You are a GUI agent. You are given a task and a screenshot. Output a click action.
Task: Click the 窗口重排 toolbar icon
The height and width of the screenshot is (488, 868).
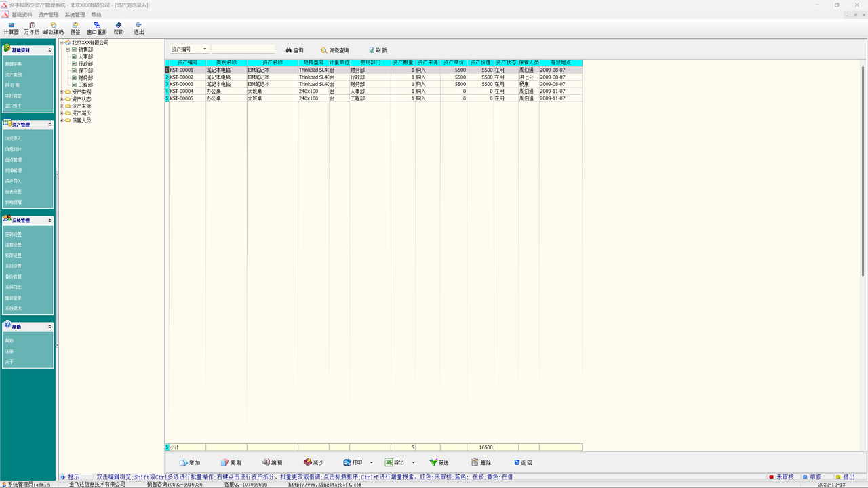point(97,28)
